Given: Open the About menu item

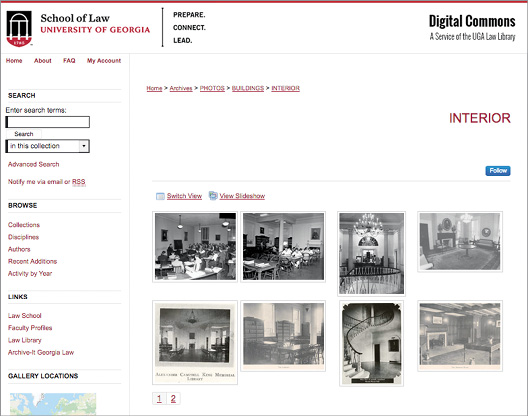Looking at the screenshot, I should [43, 61].
